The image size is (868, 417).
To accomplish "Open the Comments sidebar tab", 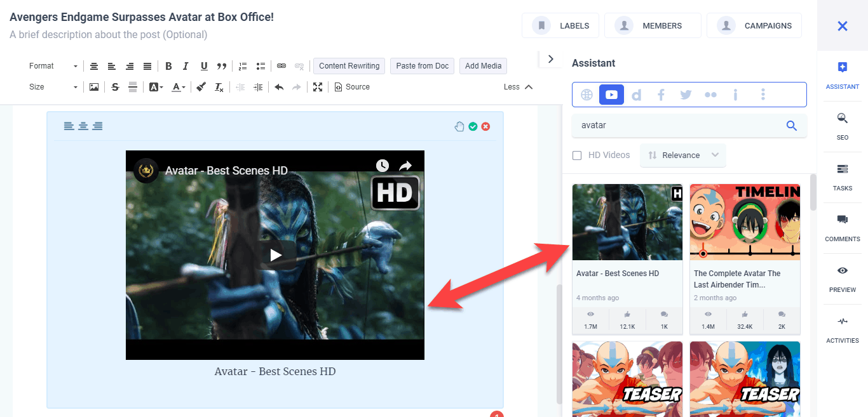I will pyautogui.click(x=843, y=228).
